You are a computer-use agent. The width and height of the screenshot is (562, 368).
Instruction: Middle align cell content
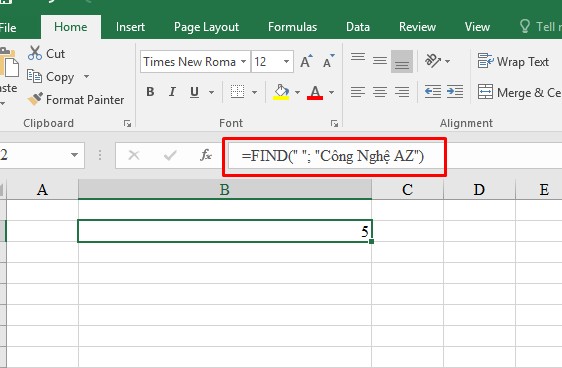point(380,61)
